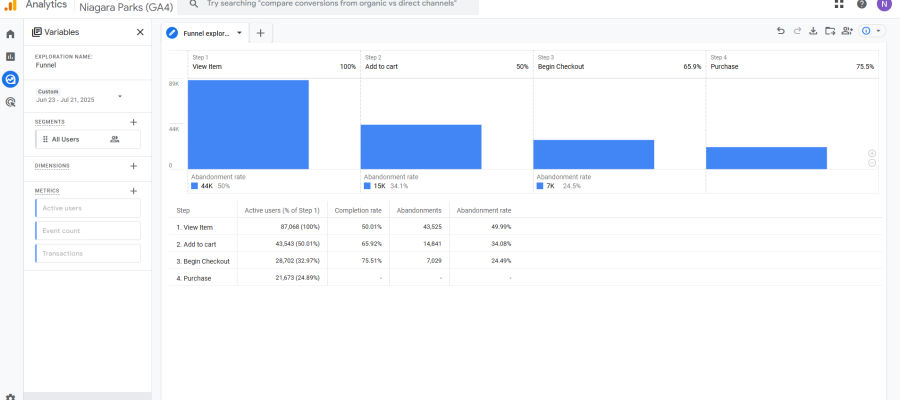Click the Niagara Parks (GA4) property selector
Image resolution: width=900 pixels, height=400 pixels.
(126, 7)
